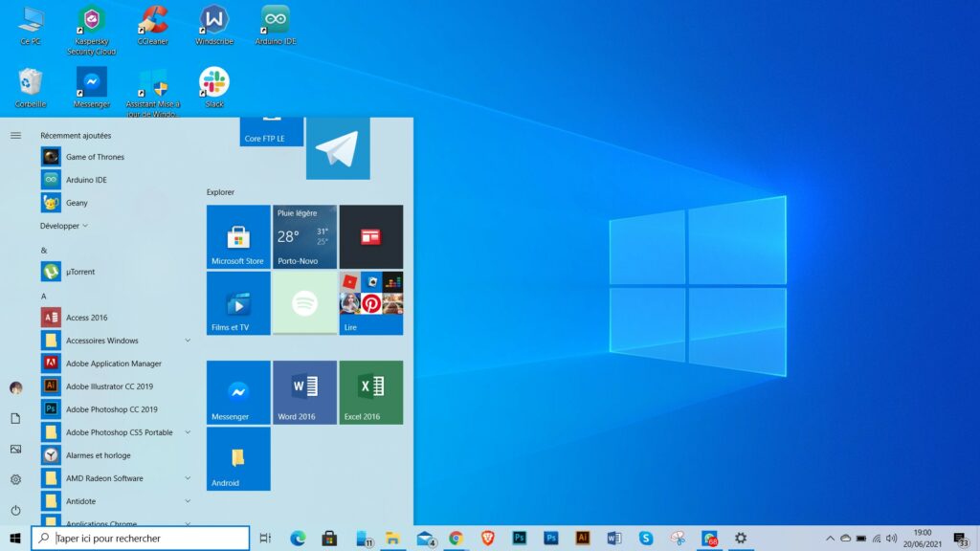Screen dimensions: 980x551
Task: Open Access 2016 from the app list
Action: coord(116,318)
